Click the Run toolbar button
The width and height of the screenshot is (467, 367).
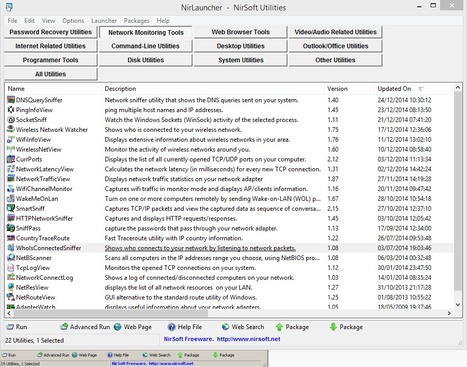(17, 327)
